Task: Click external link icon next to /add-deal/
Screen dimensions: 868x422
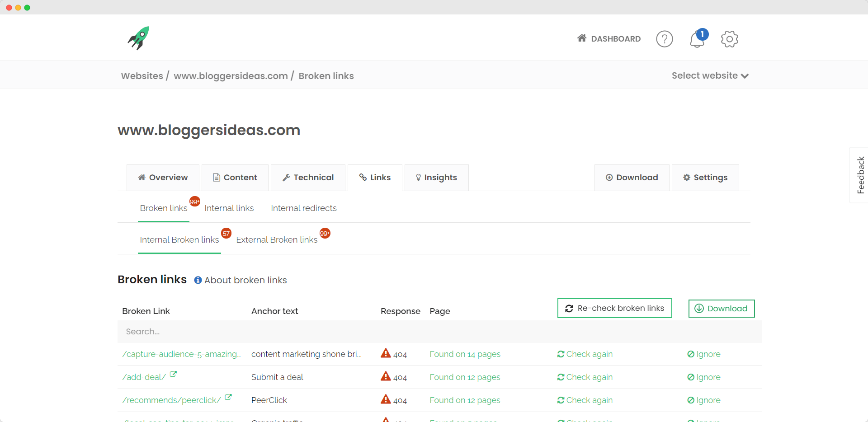Action: click(173, 375)
